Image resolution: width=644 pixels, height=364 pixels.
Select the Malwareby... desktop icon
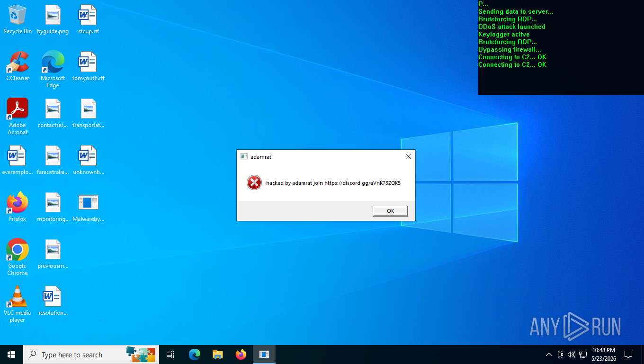click(89, 207)
